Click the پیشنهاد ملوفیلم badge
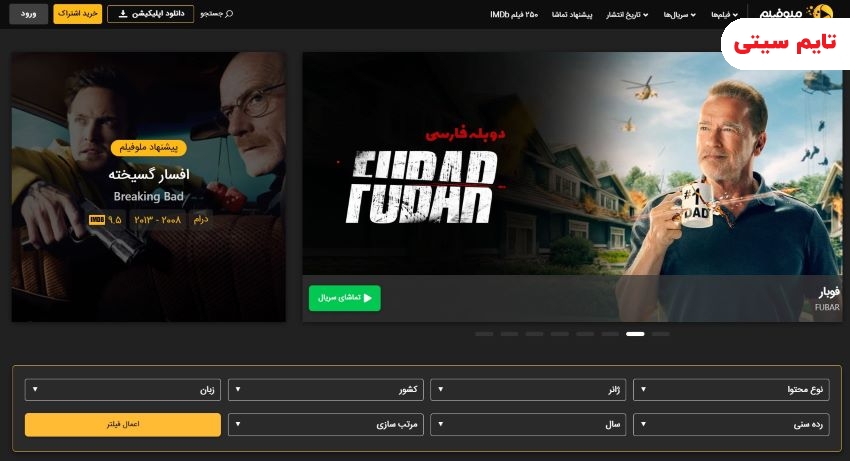Image resolution: width=850 pixels, height=461 pixels. click(x=149, y=148)
